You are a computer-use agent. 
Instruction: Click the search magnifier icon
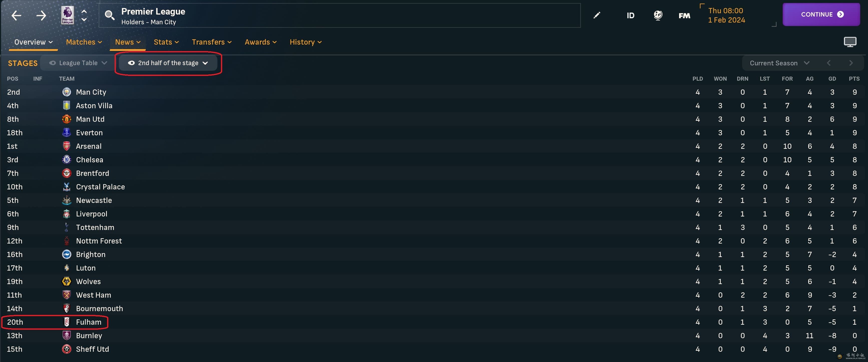(x=109, y=15)
